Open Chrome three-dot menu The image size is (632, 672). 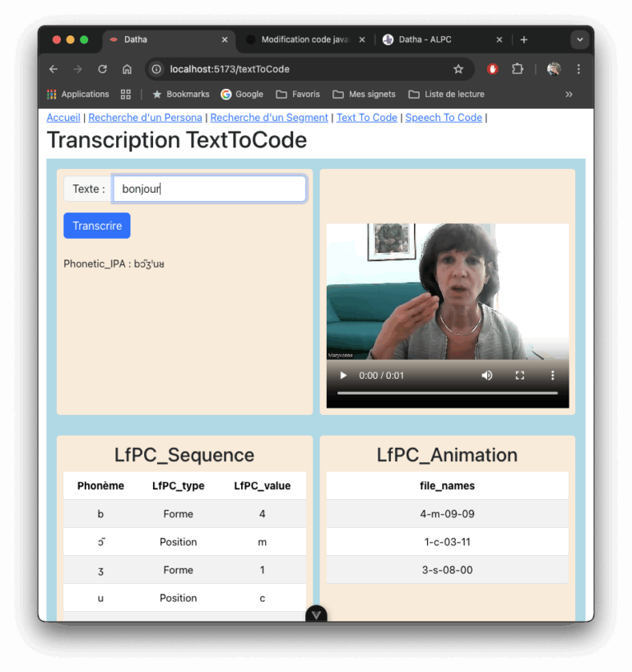click(579, 69)
